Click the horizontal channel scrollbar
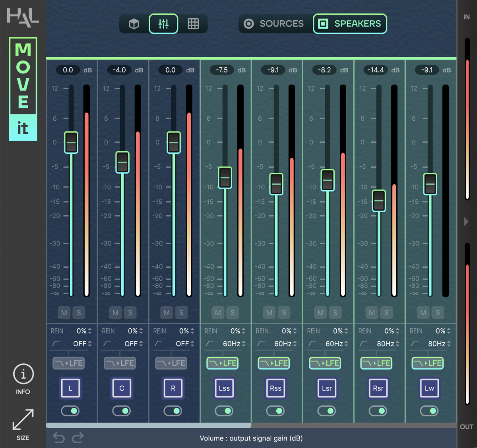The image size is (477, 448). tap(149, 425)
